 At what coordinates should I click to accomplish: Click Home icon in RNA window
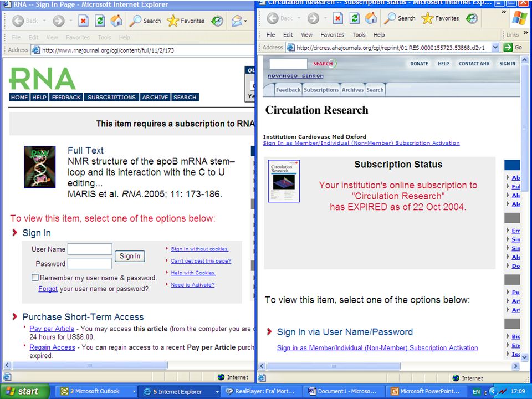tap(116, 21)
